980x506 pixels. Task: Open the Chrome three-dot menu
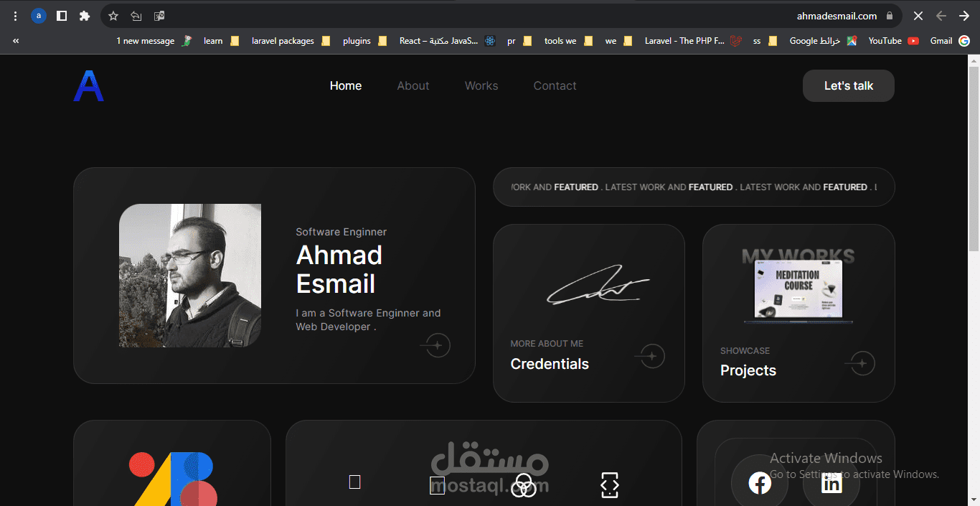click(15, 16)
